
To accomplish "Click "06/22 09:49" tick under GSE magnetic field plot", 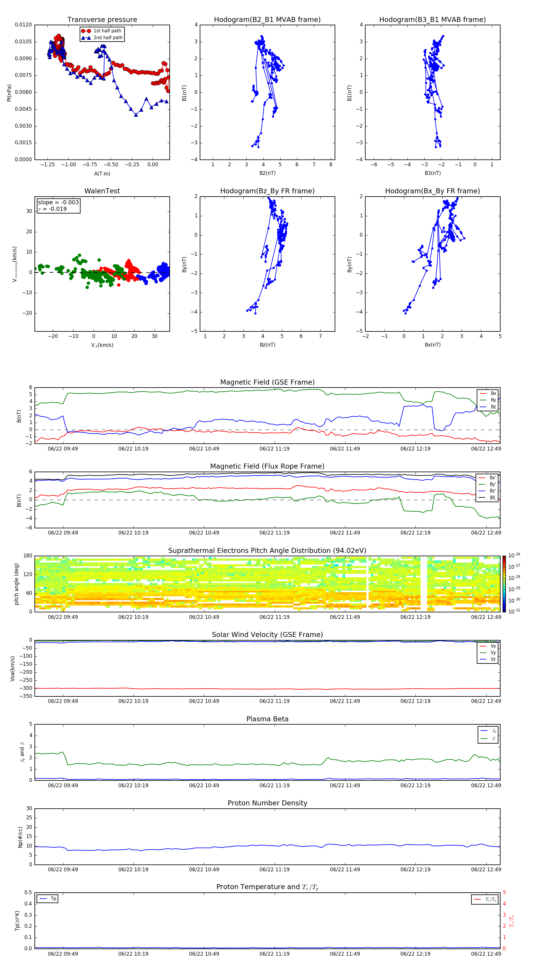I will pos(63,448).
